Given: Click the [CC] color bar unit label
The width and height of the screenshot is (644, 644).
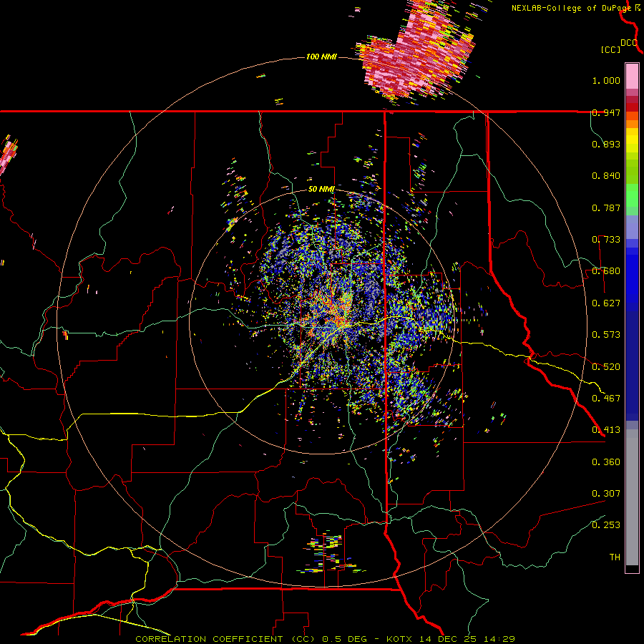Looking at the screenshot, I should pyautogui.click(x=610, y=49).
